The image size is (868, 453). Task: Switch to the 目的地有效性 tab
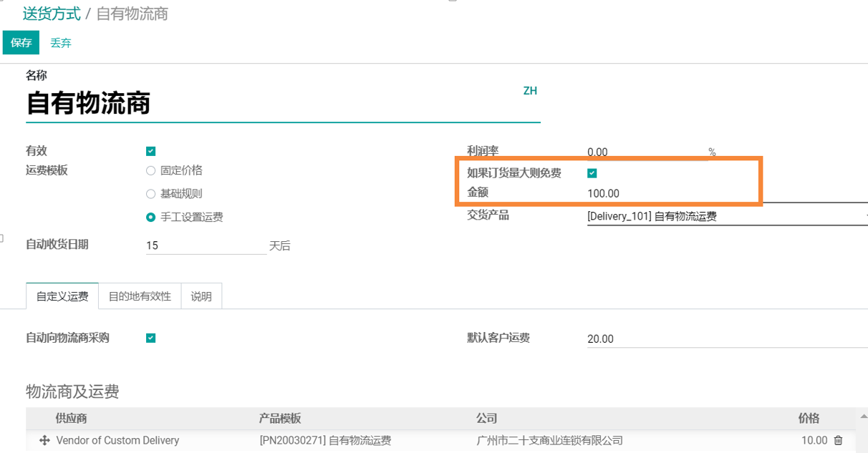pyautogui.click(x=140, y=296)
